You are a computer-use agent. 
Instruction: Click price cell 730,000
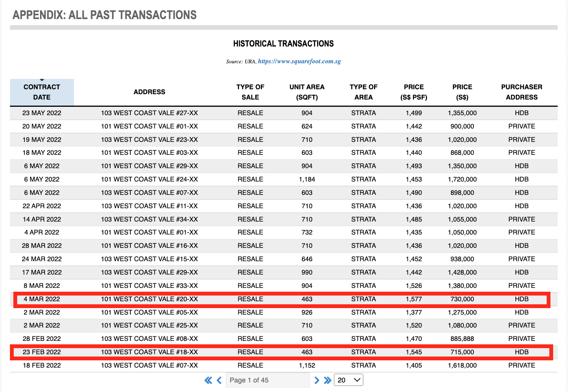point(462,299)
